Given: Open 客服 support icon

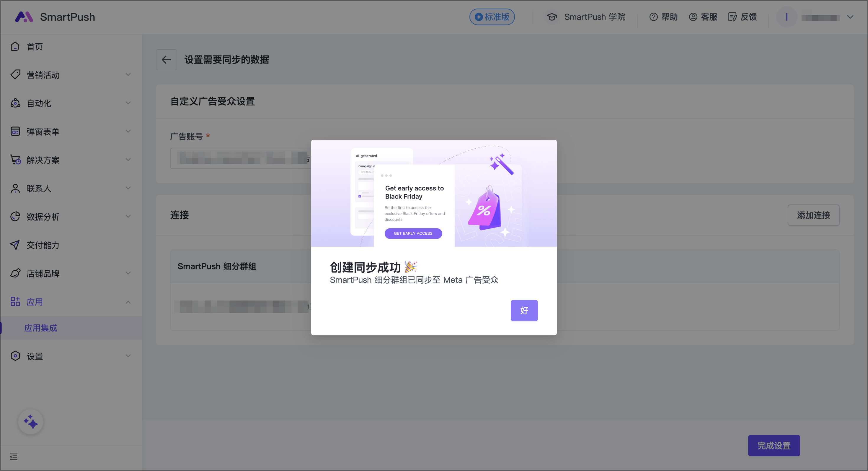Looking at the screenshot, I should 693,17.
